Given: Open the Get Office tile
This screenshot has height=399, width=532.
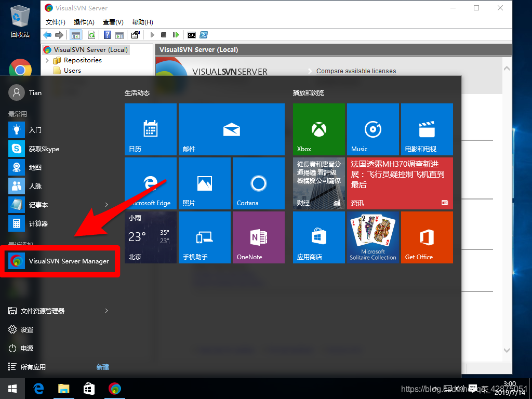Looking at the screenshot, I should point(427,237).
